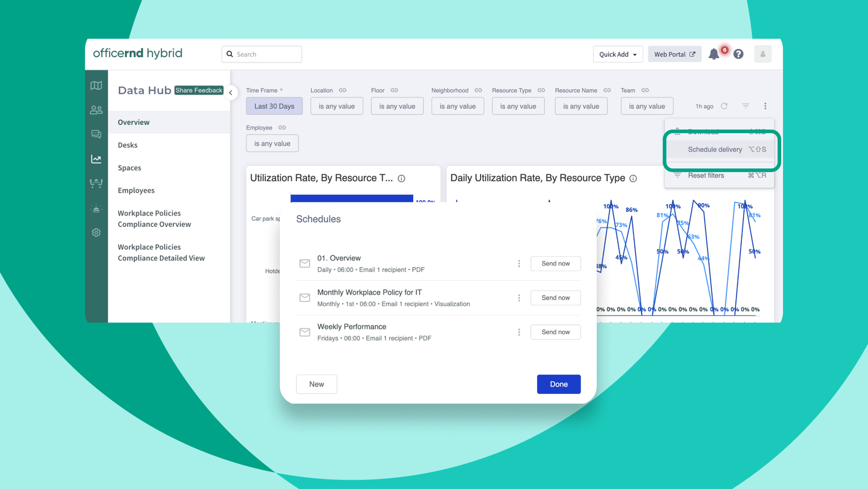Open the Employee filter value
This screenshot has height=489, width=868.
coord(272,144)
